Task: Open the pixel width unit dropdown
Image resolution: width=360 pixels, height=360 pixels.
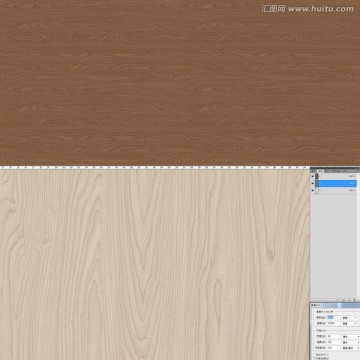Action: click(x=350, y=318)
